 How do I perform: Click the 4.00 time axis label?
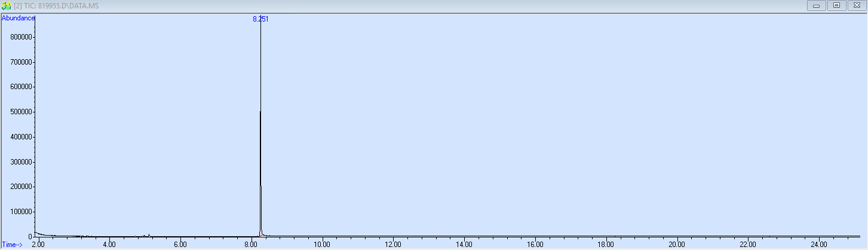click(109, 245)
